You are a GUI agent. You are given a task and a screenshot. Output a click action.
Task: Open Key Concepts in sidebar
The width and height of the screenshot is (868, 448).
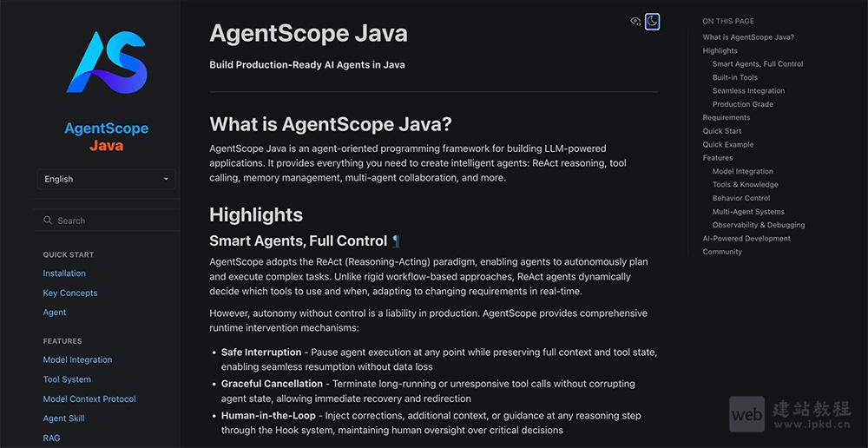click(x=70, y=293)
